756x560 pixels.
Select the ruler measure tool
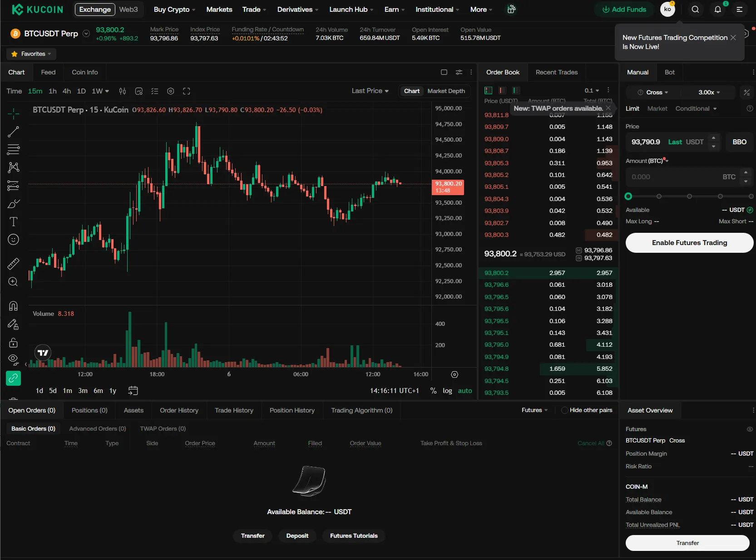[x=14, y=264]
